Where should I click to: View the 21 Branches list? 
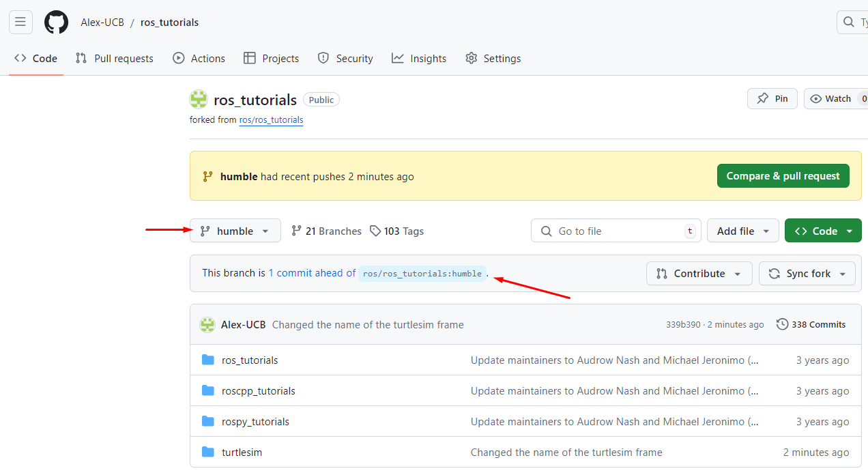(x=326, y=231)
